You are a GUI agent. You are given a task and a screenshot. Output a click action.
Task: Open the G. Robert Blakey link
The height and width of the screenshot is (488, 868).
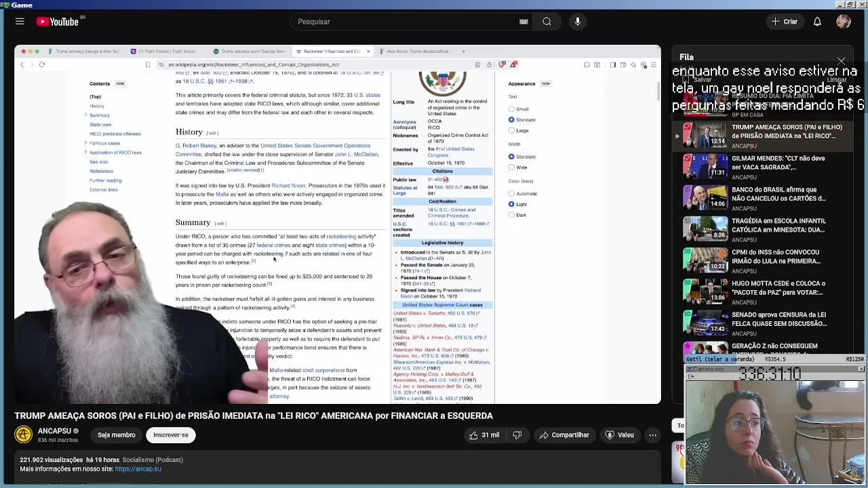coord(196,146)
